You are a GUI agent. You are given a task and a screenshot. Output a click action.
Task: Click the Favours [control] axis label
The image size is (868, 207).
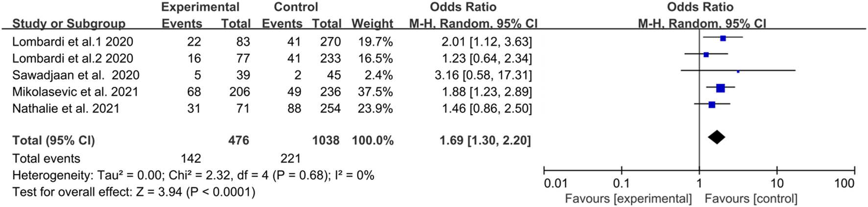(751, 199)
